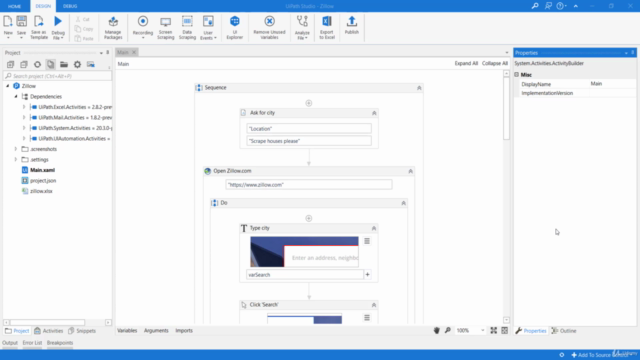This screenshot has width=640, height=360.
Task: Add activity plus at top of Sequence
Action: pos(309,103)
